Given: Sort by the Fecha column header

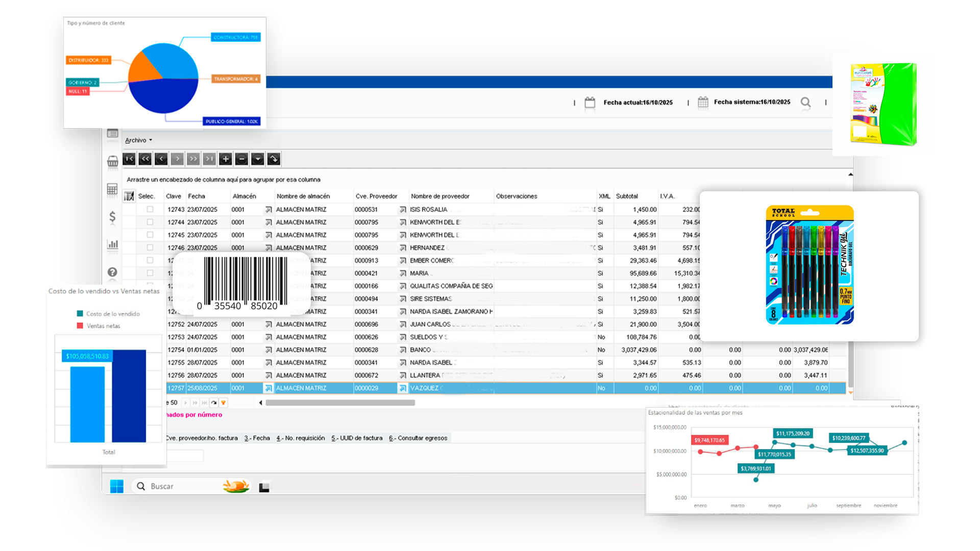Looking at the screenshot, I should click(x=207, y=196).
